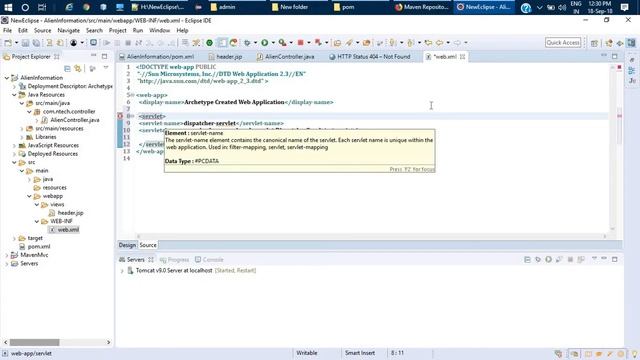
Task: Click the green Run toolbar button
Action: pos(264,42)
